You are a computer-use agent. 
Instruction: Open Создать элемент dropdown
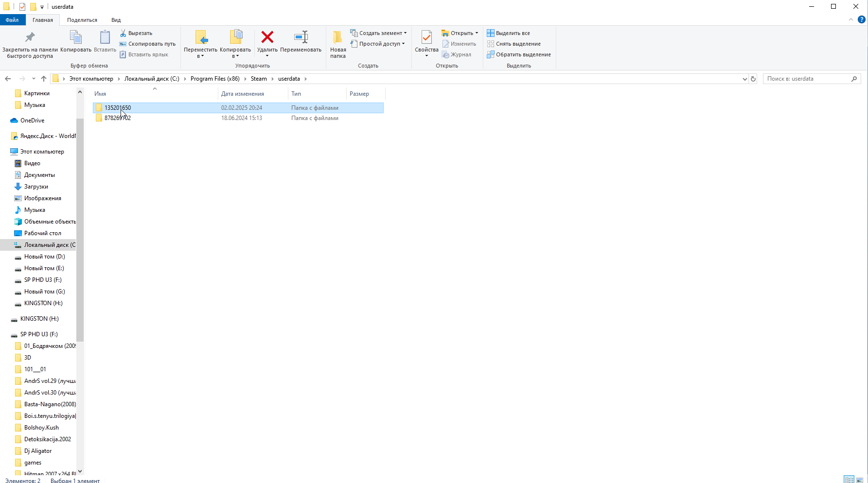pos(379,33)
